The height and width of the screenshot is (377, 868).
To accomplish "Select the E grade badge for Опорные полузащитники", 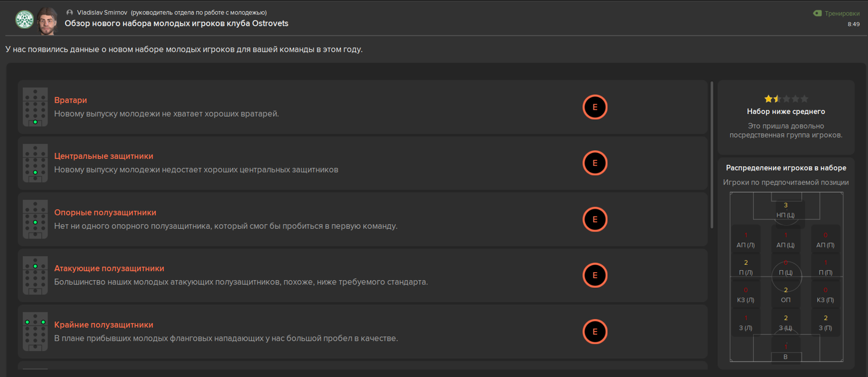I will (x=595, y=219).
